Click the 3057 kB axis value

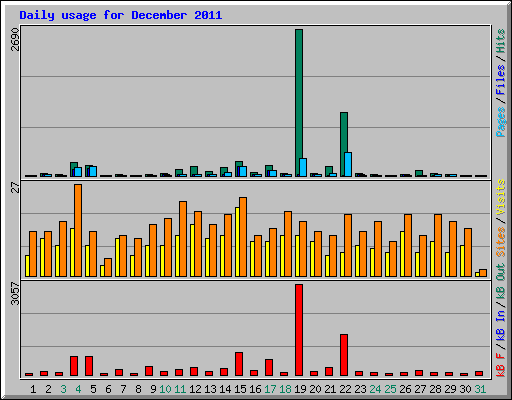(x=15, y=294)
